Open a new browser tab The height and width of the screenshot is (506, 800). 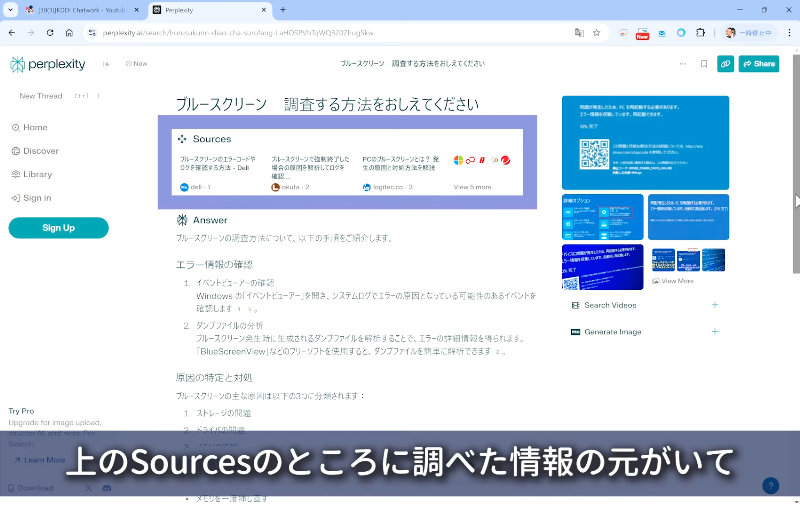tap(283, 10)
